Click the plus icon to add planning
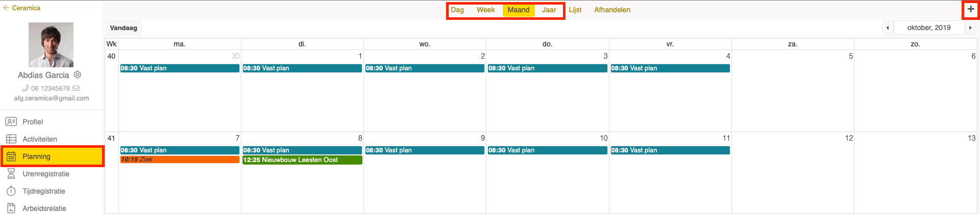Screen dimensions: 980x214 (x=971, y=9)
